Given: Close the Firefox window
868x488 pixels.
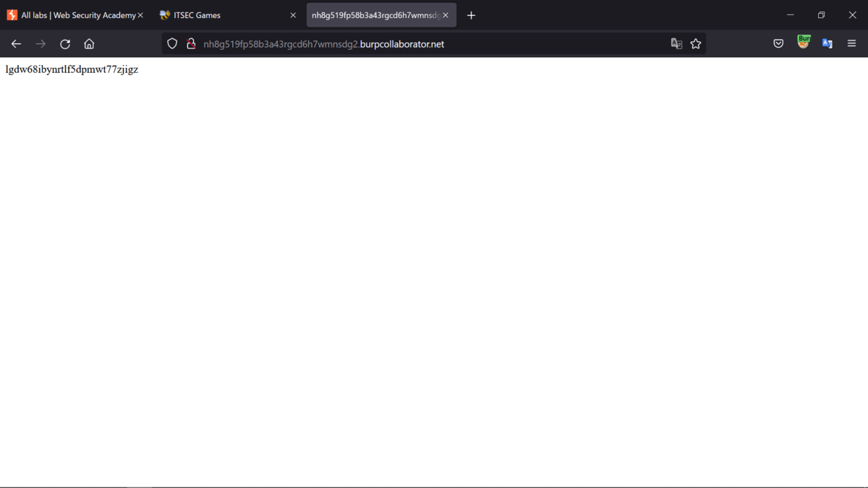Looking at the screenshot, I should (x=852, y=15).
